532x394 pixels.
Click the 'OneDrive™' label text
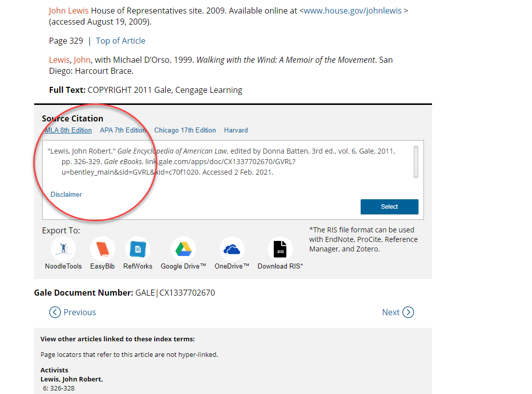point(232,266)
